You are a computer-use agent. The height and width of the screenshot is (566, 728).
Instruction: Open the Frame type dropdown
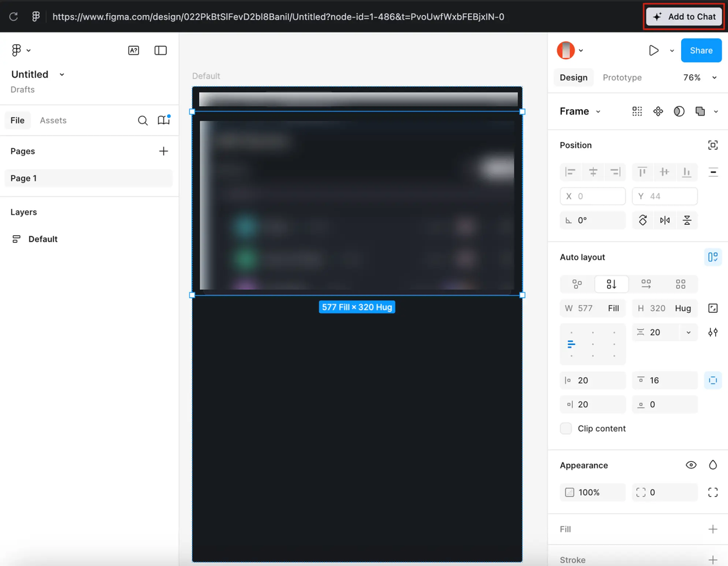coord(580,111)
